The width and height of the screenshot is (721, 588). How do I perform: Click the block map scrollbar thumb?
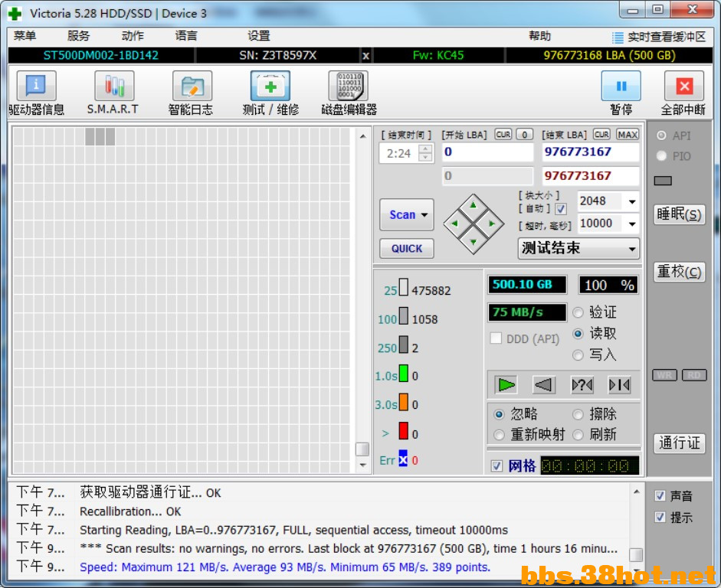[362, 449]
